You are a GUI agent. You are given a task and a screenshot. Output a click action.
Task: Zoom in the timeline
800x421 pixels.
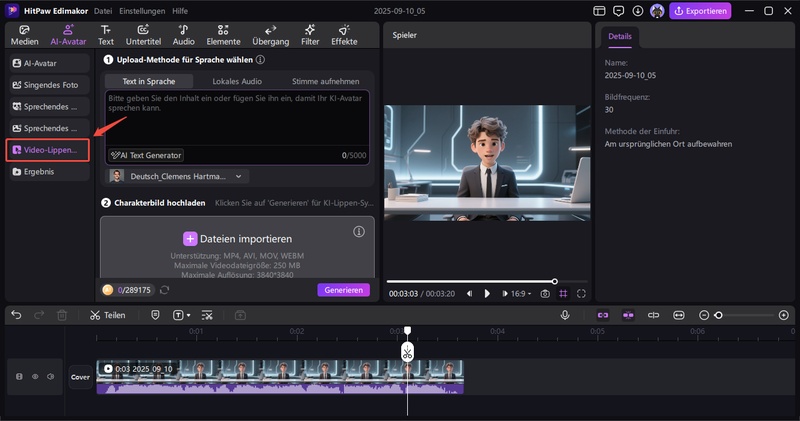(x=784, y=315)
